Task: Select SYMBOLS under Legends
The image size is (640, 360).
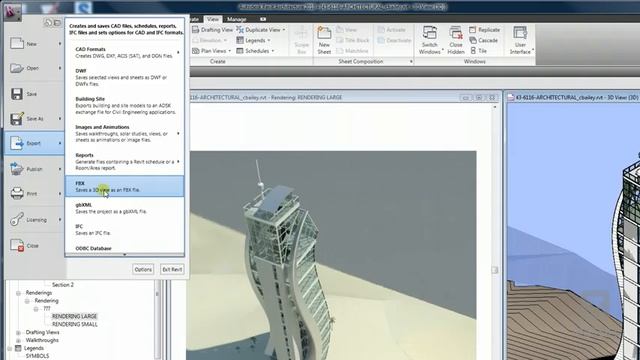Action: pos(37,356)
